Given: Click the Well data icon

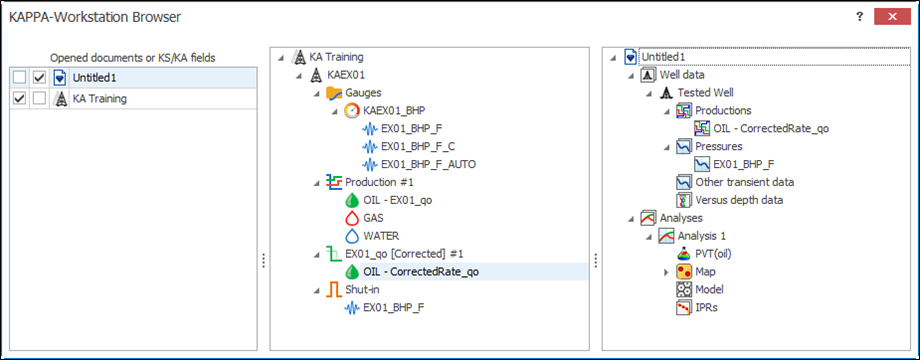Looking at the screenshot, I should 648,74.
